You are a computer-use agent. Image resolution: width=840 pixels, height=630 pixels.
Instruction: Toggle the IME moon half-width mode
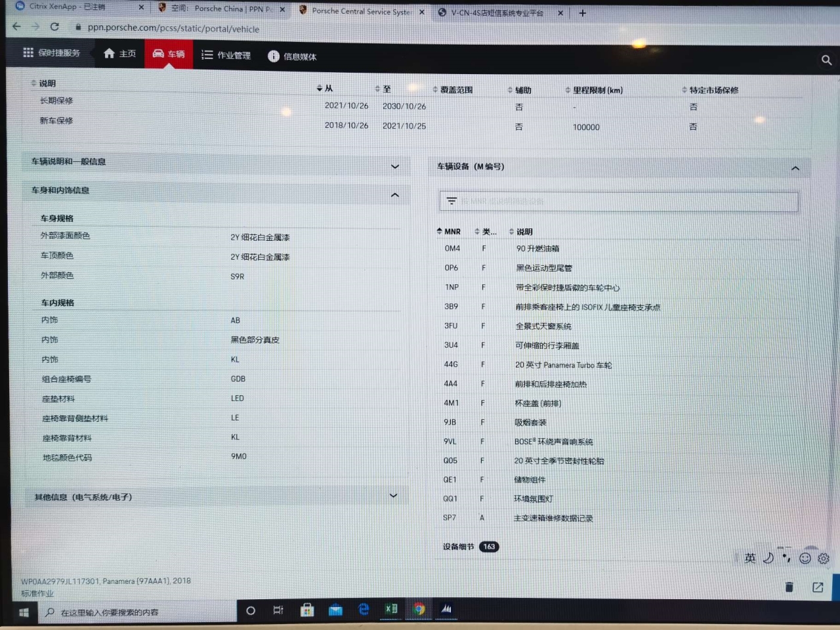[768, 558]
